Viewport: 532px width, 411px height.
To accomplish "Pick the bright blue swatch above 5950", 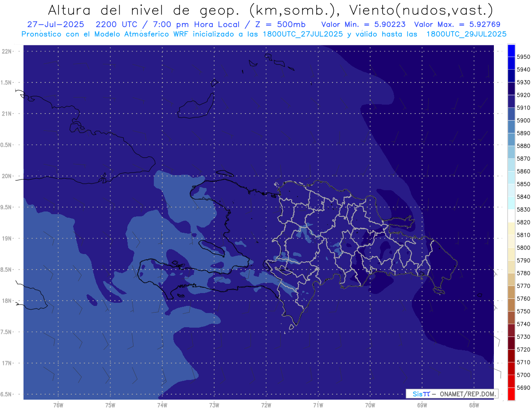I will (x=511, y=51).
